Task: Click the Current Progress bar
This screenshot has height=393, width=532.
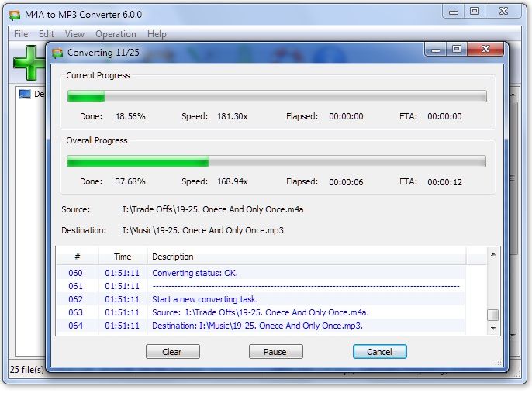Action: 277,96
